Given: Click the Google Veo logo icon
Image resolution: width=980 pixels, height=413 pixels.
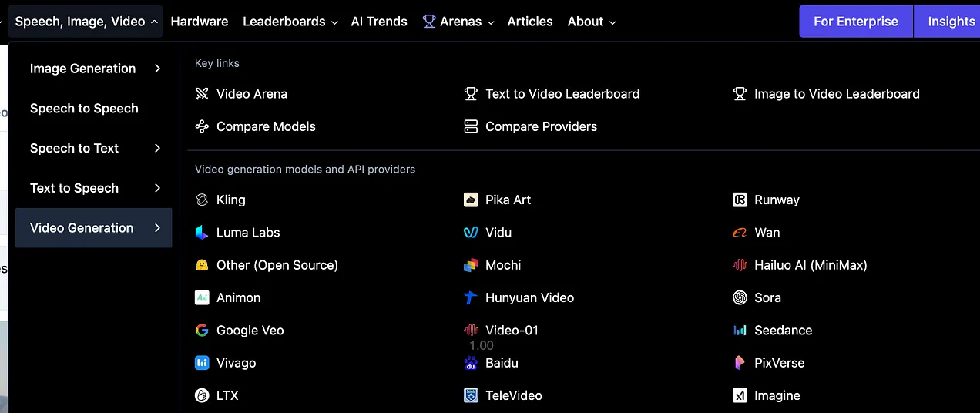Looking at the screenshot, I should pos(202,331).
